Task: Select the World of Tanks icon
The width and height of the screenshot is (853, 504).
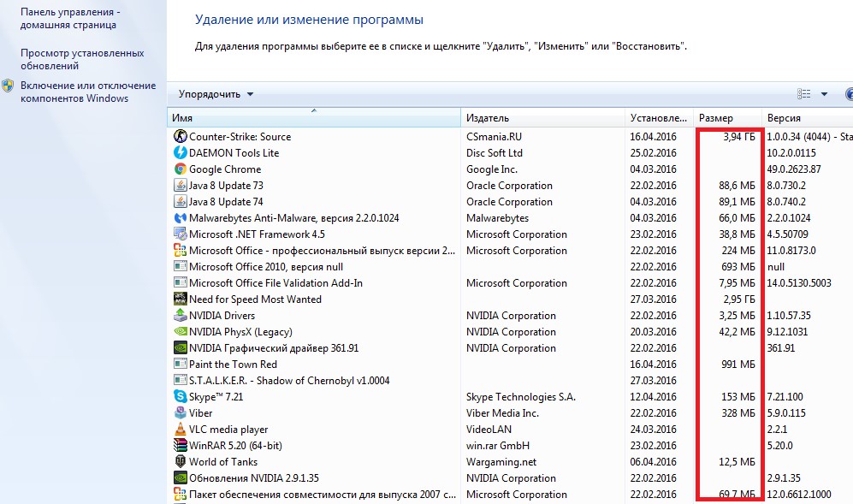Action: (x=180, y=462)
